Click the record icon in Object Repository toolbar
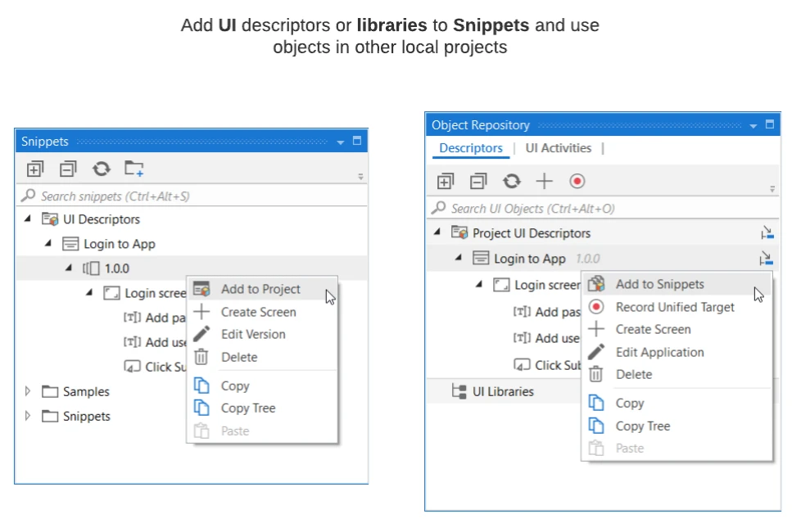Viewport: 792px width, 532px height. (x=577, y=181)
